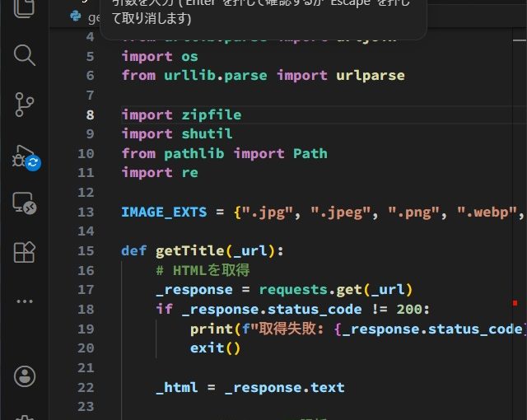Open the Accounts menu icon

click(x=25, y=376)
